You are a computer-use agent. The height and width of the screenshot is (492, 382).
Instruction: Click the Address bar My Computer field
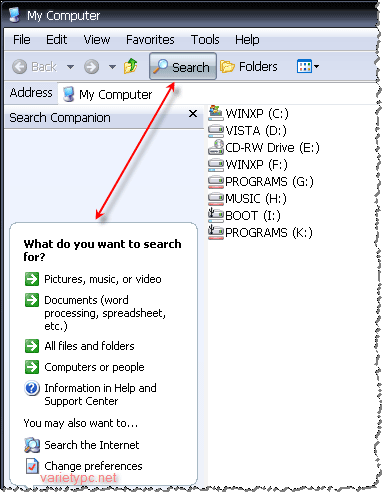click(x=218, y=94)
